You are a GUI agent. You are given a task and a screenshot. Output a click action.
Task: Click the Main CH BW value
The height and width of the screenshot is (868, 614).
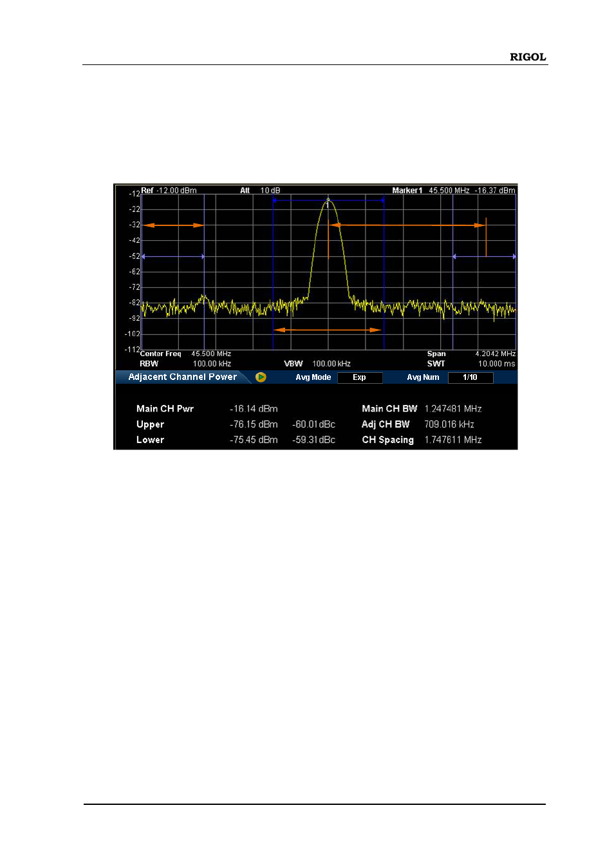coord(452,409)
